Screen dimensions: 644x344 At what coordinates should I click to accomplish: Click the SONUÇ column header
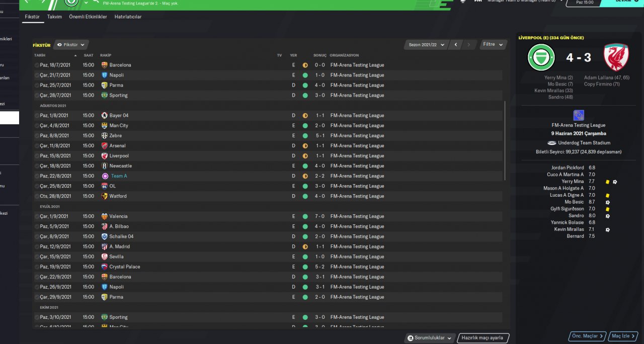click(320, 55)
